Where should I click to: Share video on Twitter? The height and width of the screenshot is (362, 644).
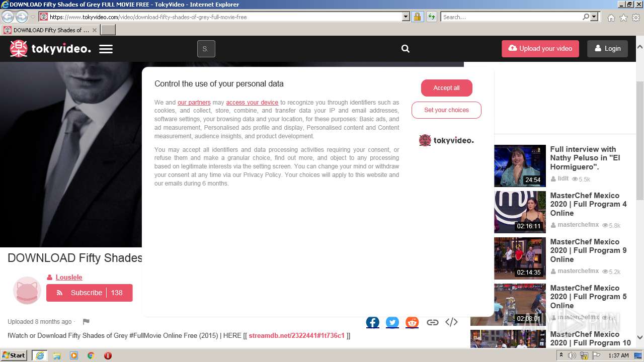[392, 322]
